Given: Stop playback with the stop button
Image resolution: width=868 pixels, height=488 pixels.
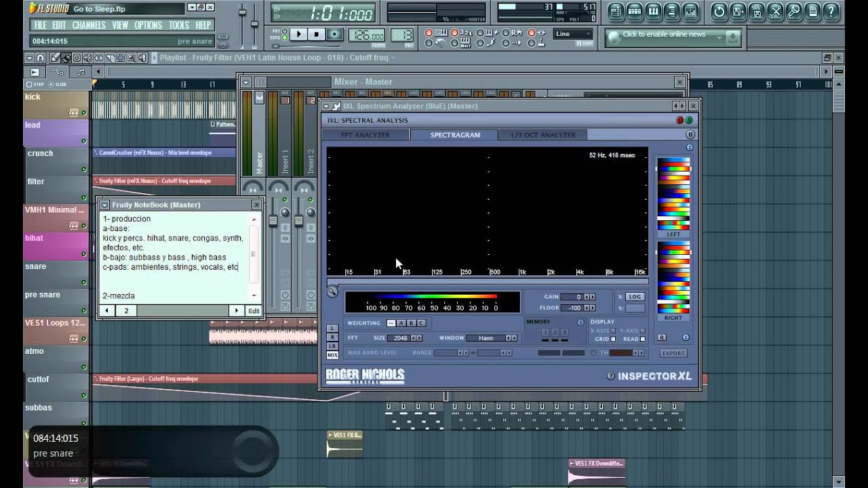Looking at the screenshot, I should pyautogui.click(x=316, y=34).
